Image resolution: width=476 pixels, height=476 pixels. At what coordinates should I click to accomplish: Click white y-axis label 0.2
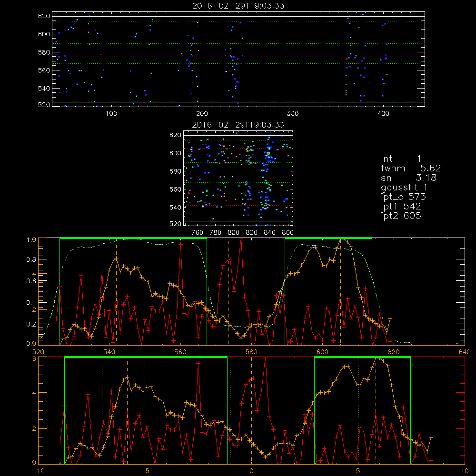pos(31,324)
